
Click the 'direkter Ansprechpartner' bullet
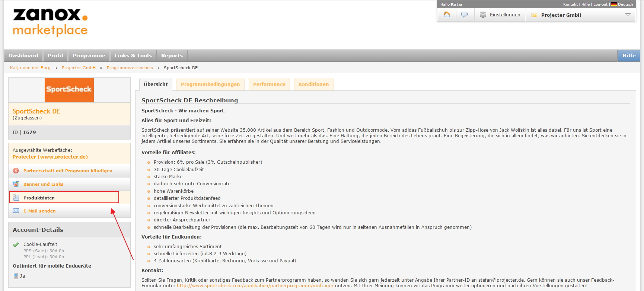click(182, 220)
